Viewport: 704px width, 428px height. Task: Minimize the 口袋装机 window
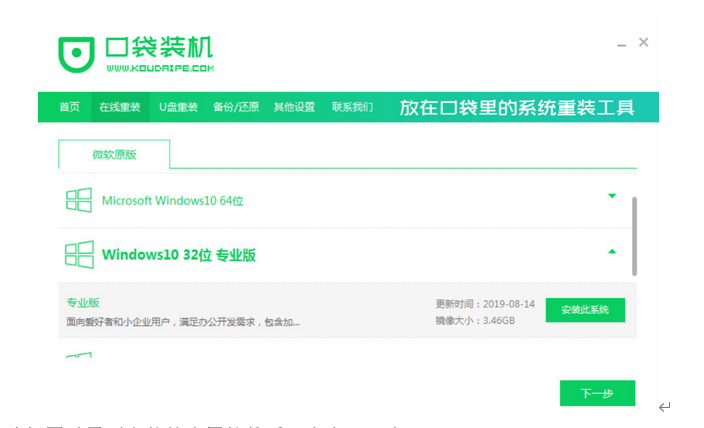619,44
